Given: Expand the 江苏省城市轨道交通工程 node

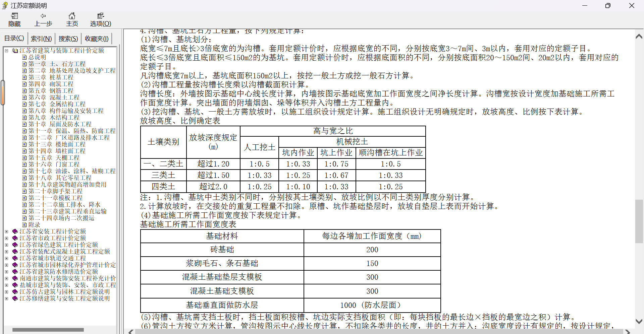Looking at the screenshot, I should [6, 258].
